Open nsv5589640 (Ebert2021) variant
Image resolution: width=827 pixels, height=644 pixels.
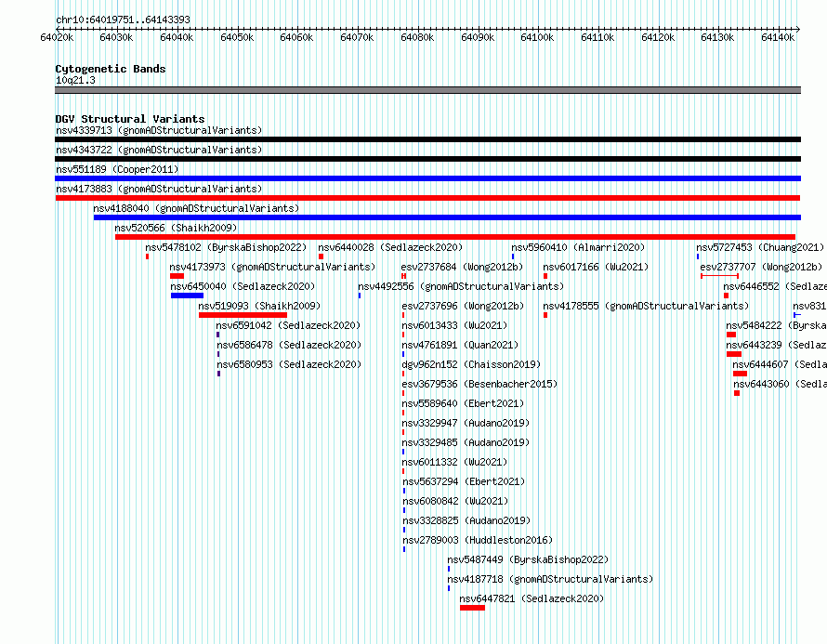(x=463, y=403)
